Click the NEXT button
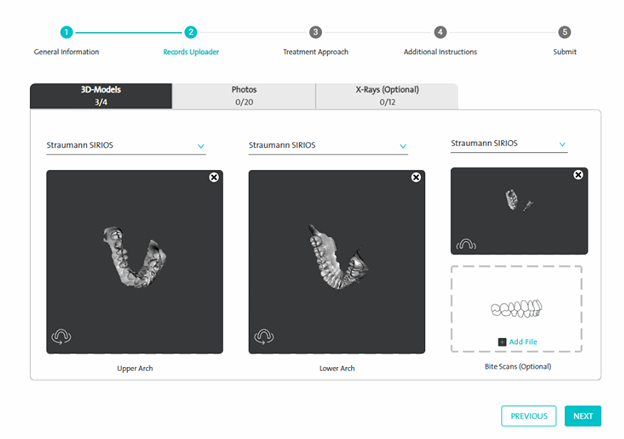The image size is (624, 439). [583, 416]
